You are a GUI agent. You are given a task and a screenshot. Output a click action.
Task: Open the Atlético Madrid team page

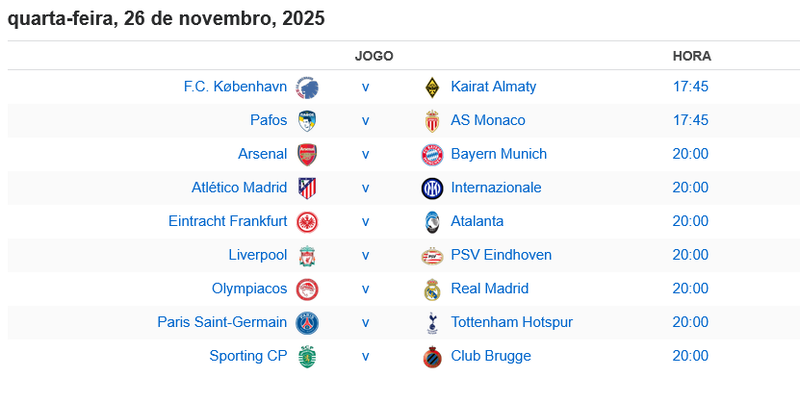(x=239, y=188)
